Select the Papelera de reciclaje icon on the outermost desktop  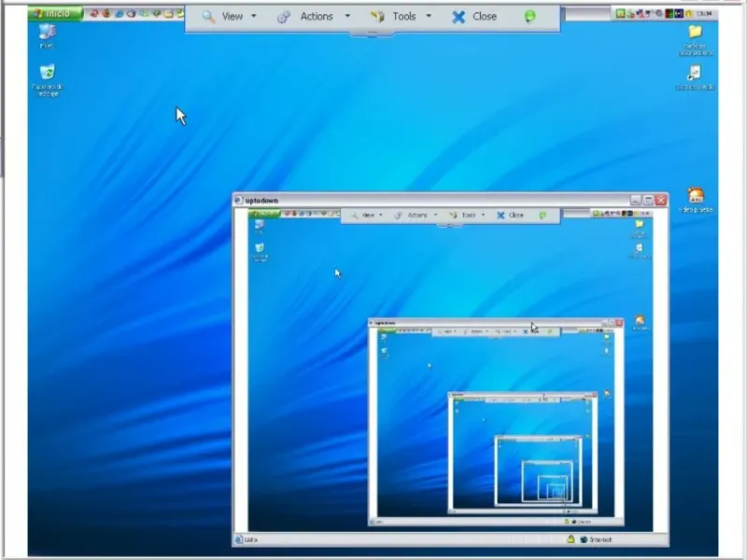pyautogui.click(x=48, y=80)
